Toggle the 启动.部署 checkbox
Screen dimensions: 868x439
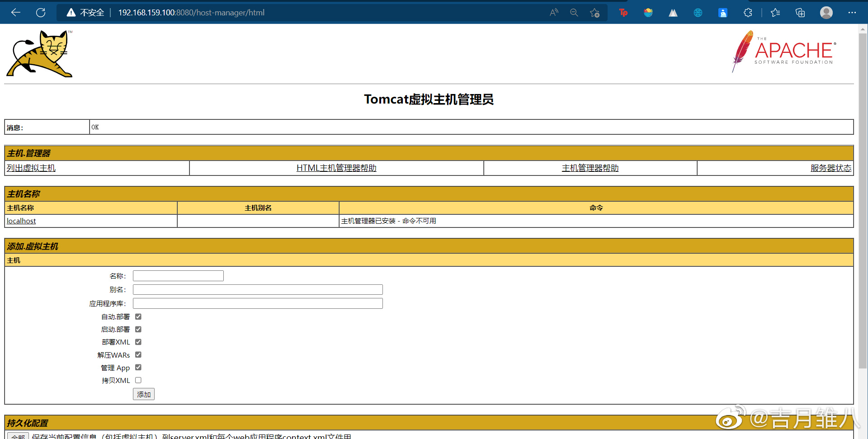[138, 329]
